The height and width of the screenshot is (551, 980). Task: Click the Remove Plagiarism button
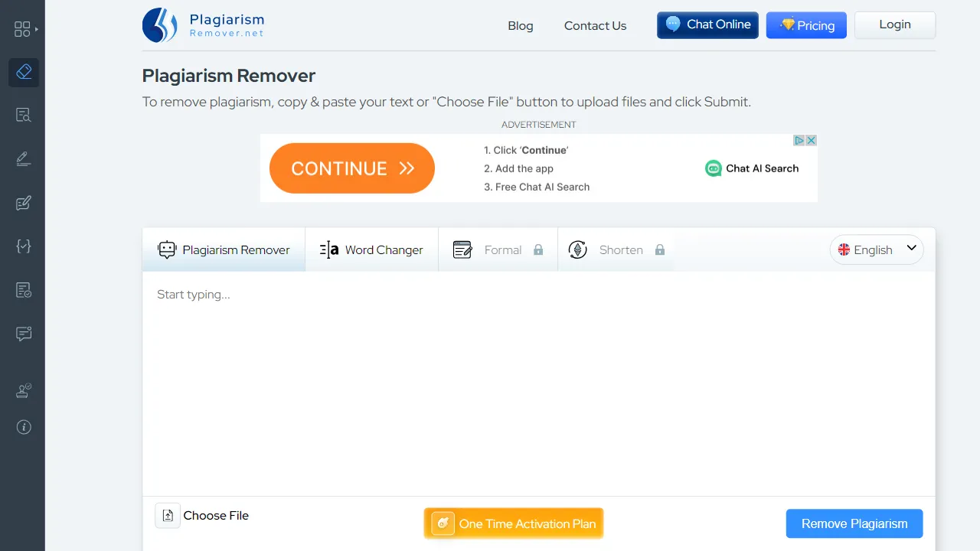[854, 524]
